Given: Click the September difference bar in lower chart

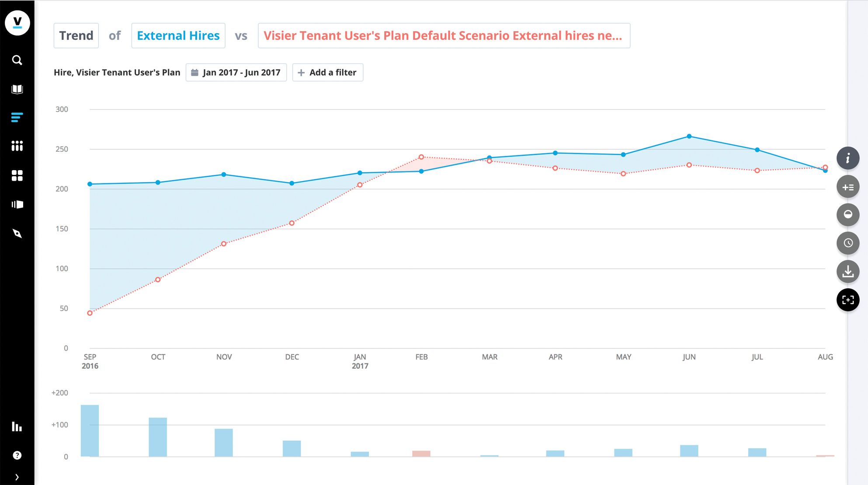Looking at the screenshot, I should [x=90, y=431].
